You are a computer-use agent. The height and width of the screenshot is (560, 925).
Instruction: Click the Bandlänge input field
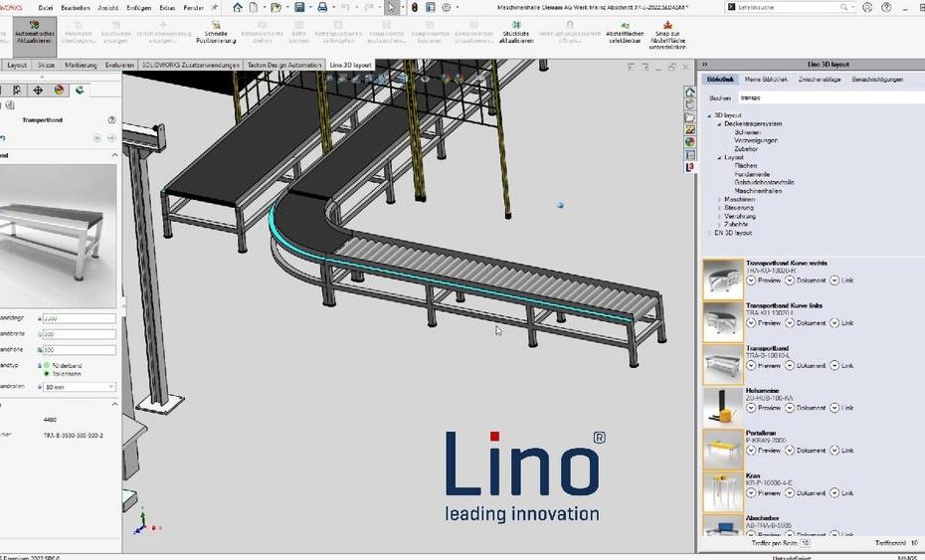[x=79, y=318]
